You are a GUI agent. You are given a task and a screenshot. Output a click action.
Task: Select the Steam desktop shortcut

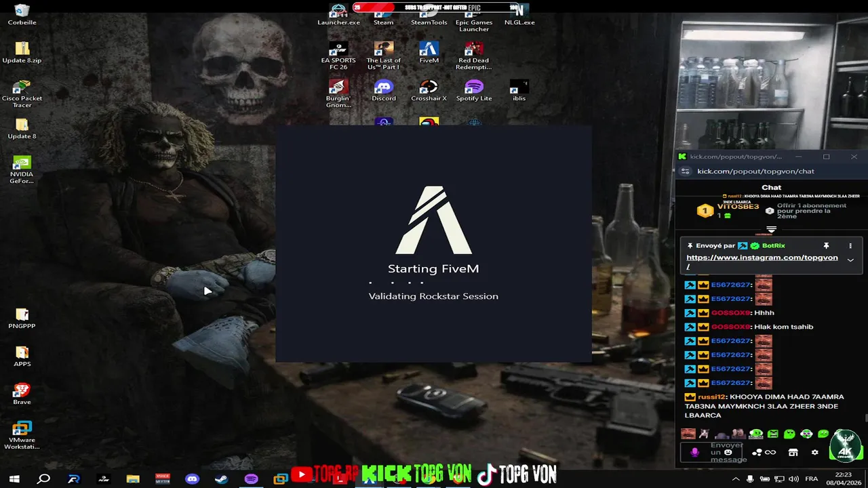click(383, 14)
